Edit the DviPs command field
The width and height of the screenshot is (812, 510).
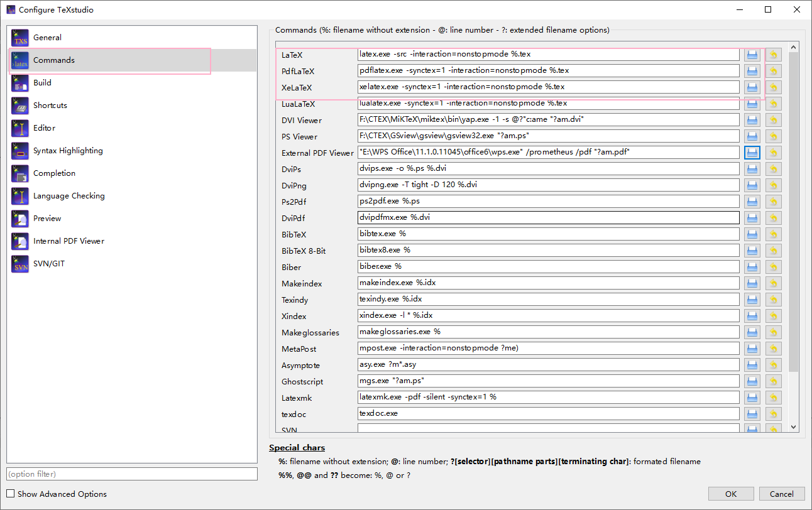pyautogui.click(x=549, y=169)
